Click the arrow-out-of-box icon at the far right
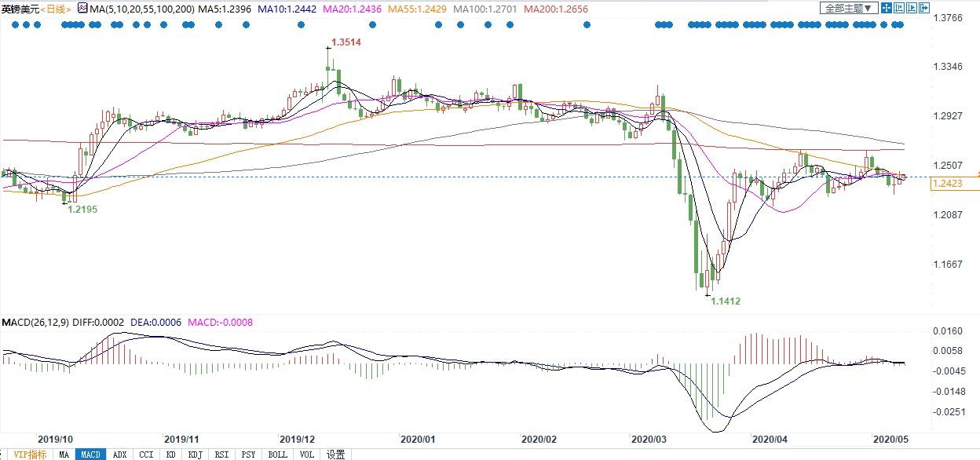The image size is (980, 460). coord(924,8)
